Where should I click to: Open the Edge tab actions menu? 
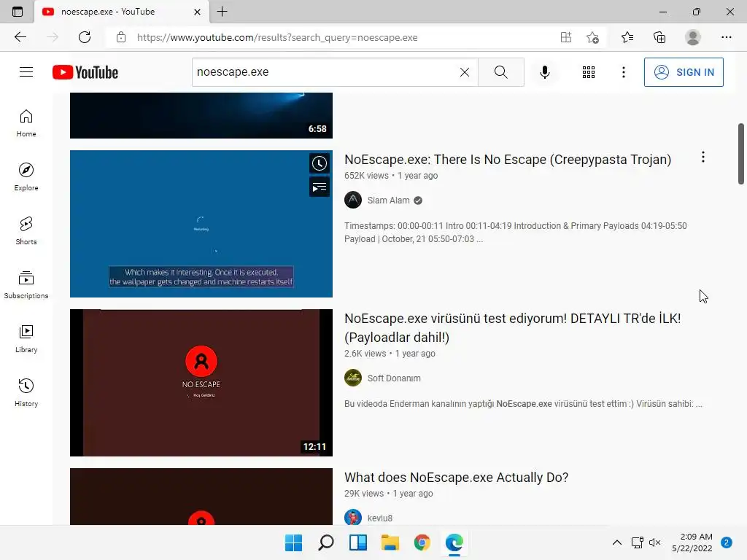18,12
